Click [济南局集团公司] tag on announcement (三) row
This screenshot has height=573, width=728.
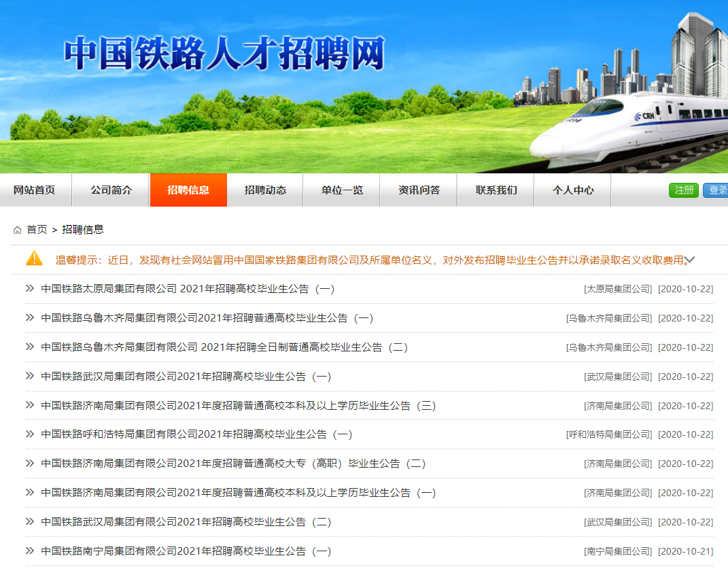point(618,406)
